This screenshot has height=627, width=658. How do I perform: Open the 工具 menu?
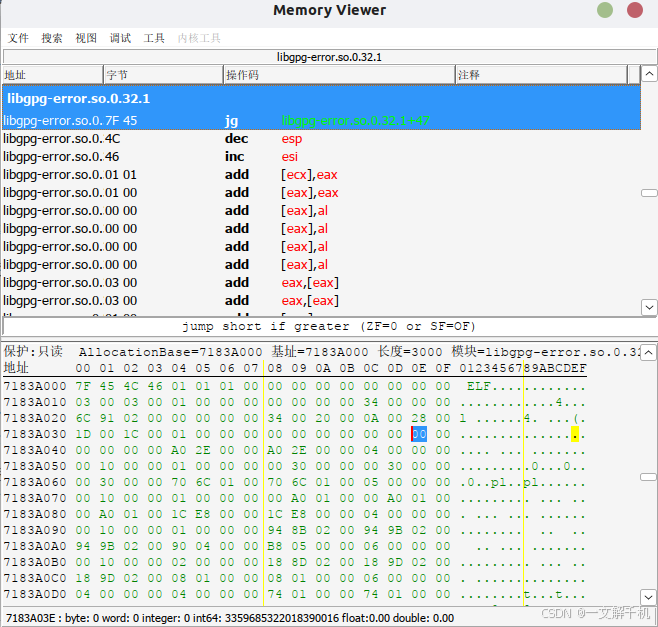pyautogui.click(x=154, y=38)
